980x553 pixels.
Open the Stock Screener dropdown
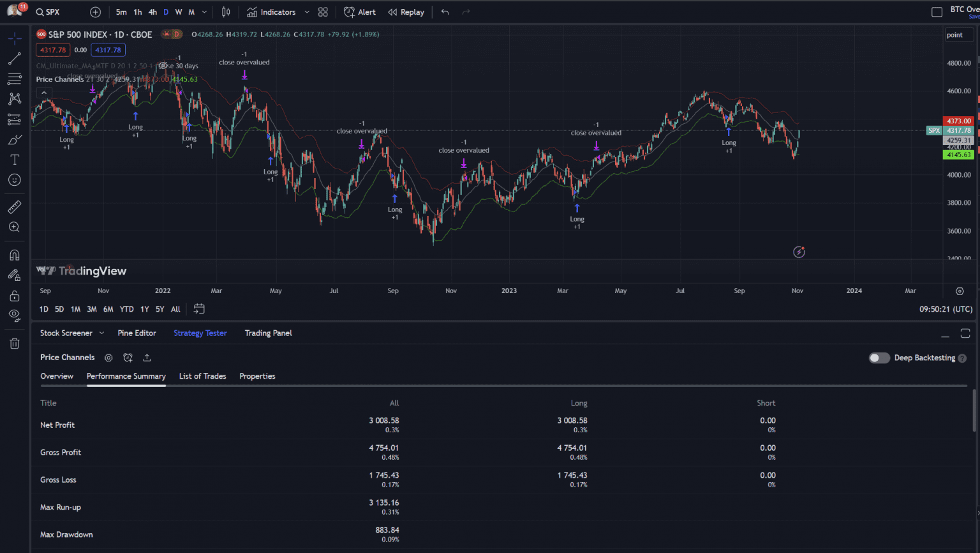[x=102, y=333]
